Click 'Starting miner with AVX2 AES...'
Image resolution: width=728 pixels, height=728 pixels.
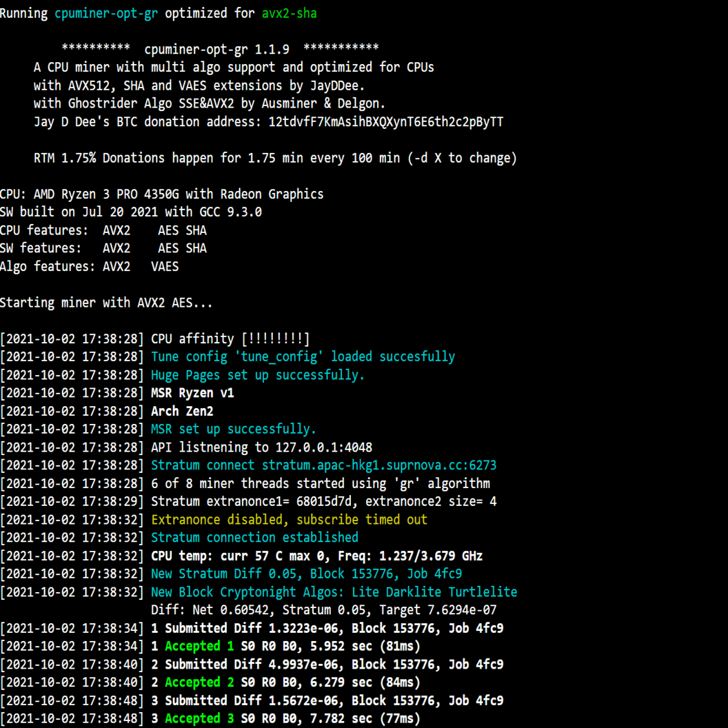106,303
